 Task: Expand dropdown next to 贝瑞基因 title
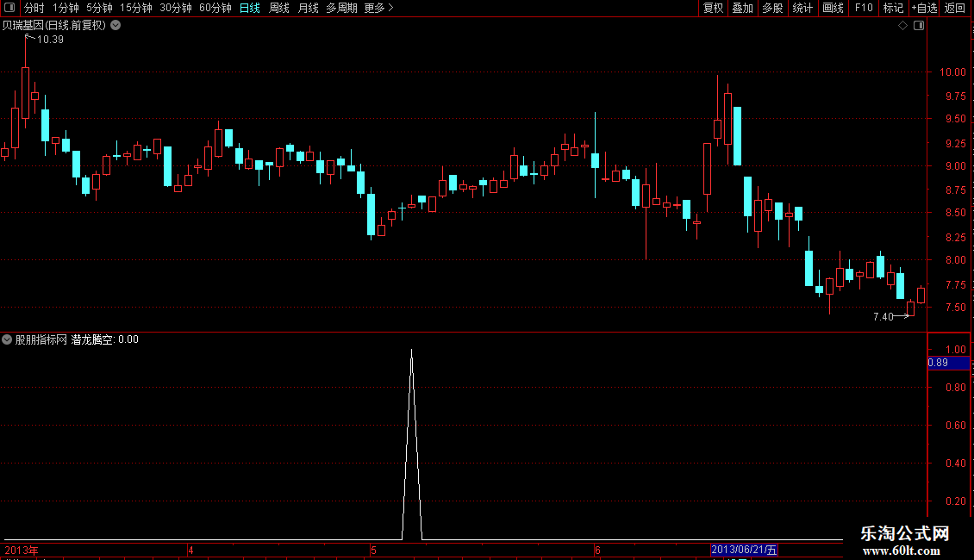click(116, 26)
